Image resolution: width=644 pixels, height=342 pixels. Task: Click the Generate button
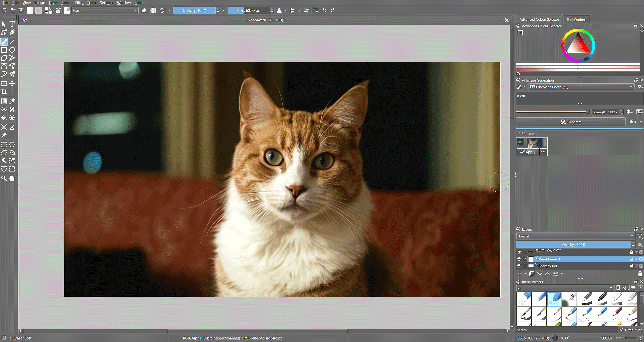[571, 122]
